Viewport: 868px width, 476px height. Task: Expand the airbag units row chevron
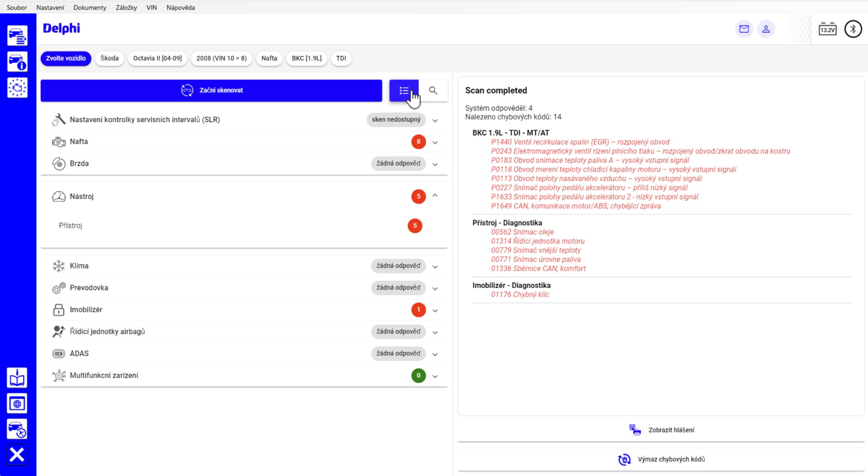[435, 332]
